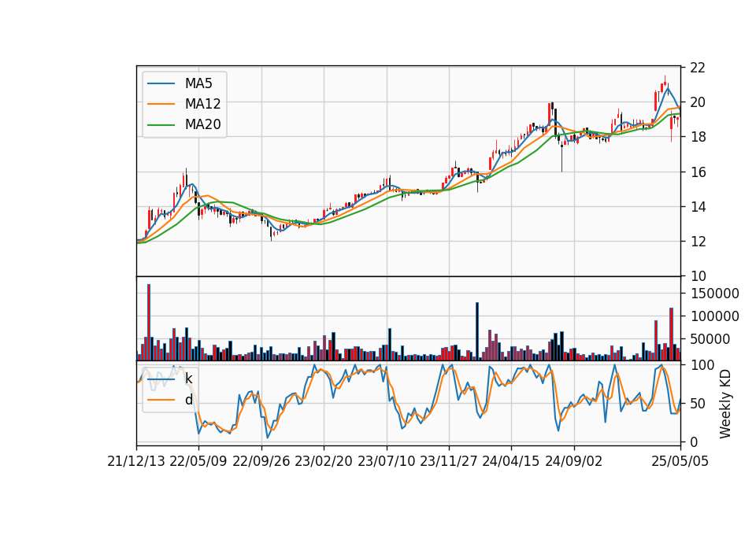Click the price axis value 12
The image size is (756, 543).
(x=698, y=242)
